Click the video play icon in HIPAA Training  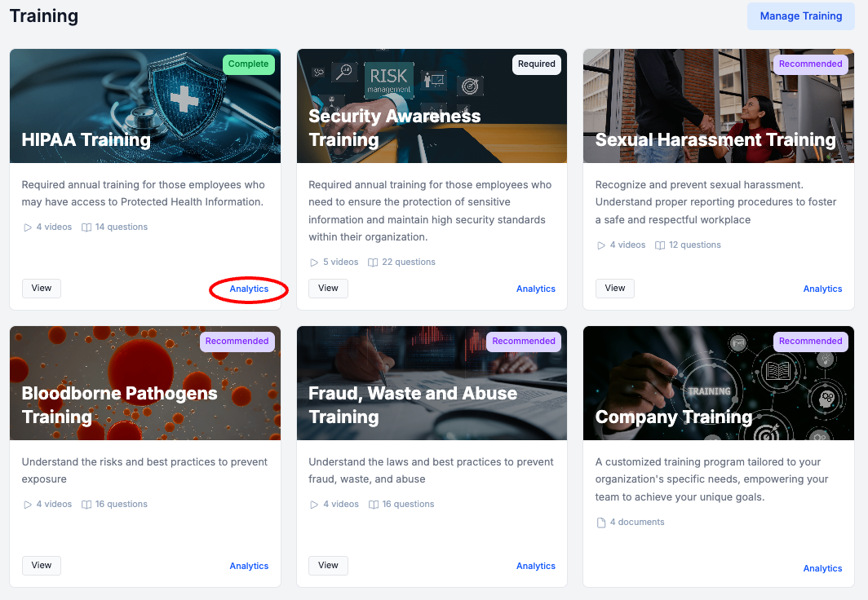(x=28, y=227)
